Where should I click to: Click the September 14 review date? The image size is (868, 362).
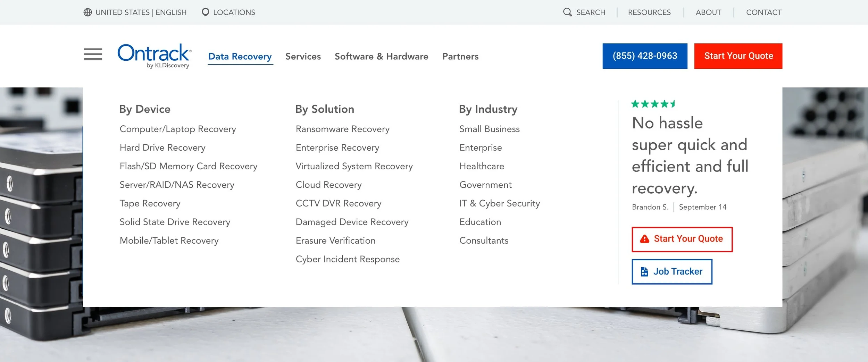pyautogui.click(x=703, y=207)
